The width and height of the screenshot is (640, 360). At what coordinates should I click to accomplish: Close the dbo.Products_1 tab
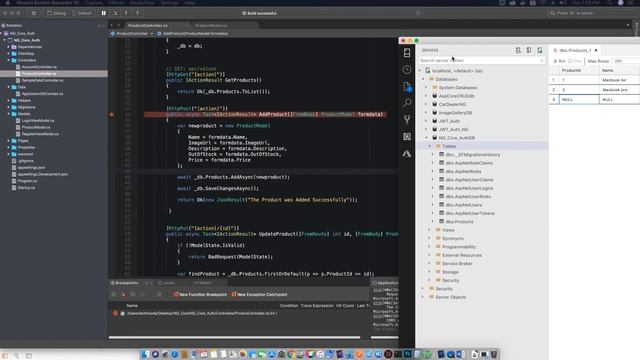tap(596, 51)
